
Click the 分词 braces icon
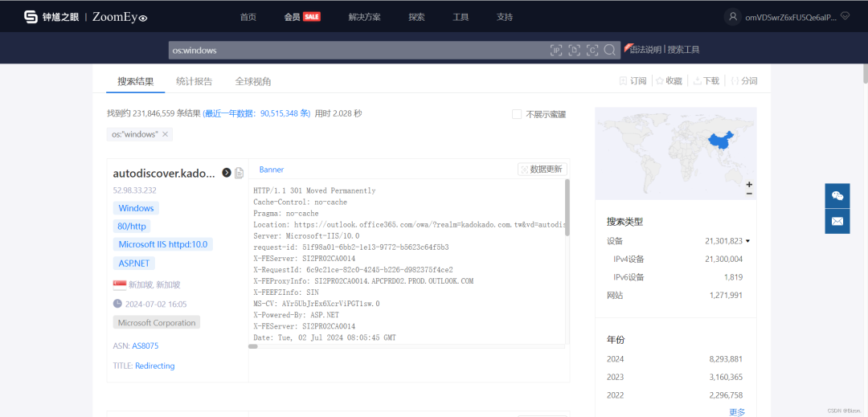(x=735, y=80)
